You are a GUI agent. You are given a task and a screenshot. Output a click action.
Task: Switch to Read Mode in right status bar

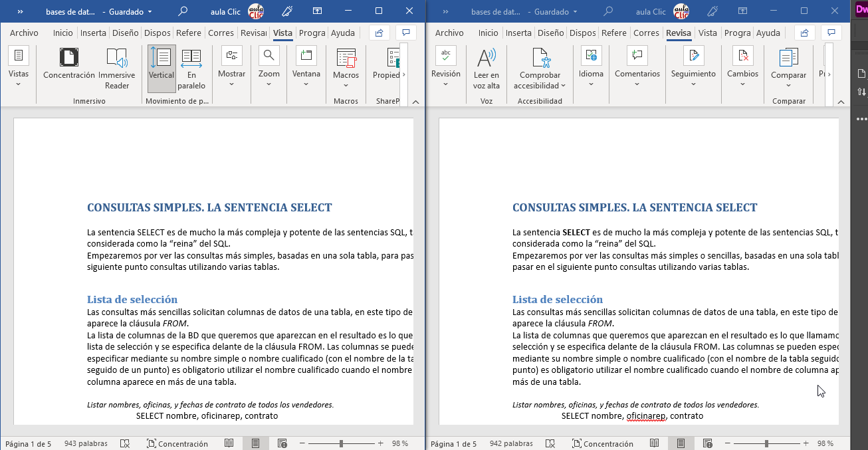[654, 443]
